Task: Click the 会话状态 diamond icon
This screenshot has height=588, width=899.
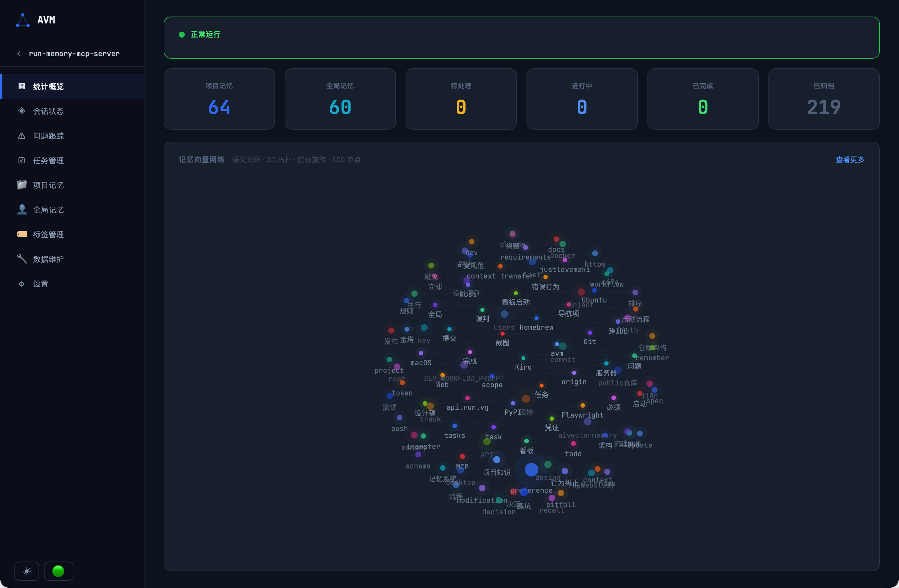Action: point(22,111)
